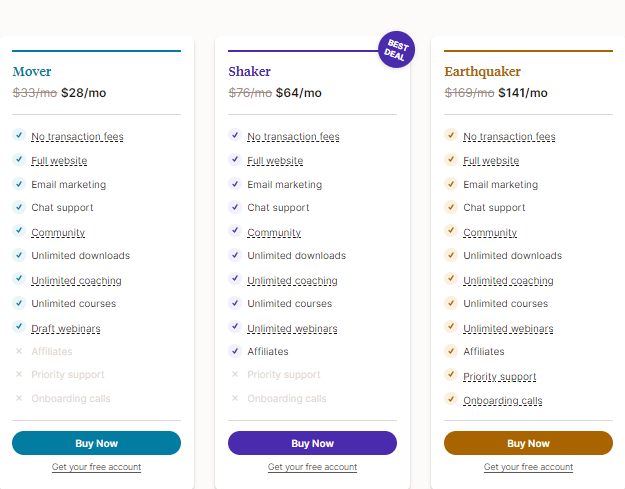Open free account link under Mover
625x489 pixels.
point(96,467)
